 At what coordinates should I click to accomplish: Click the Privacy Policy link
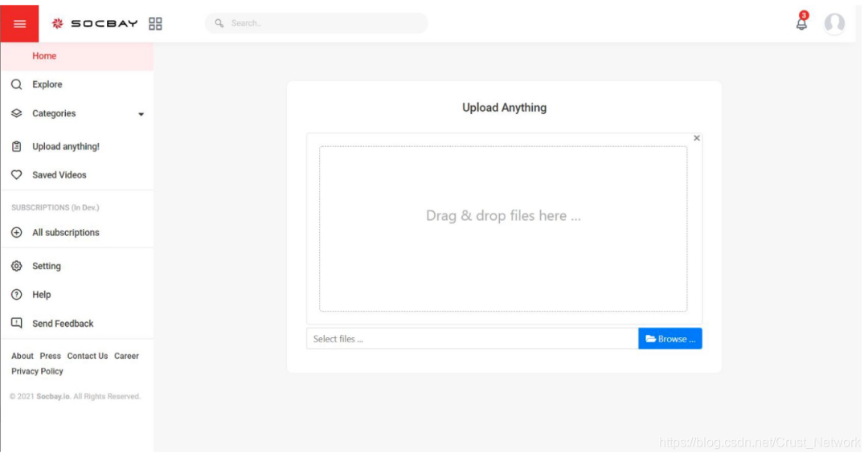click(x=37, y=371)
